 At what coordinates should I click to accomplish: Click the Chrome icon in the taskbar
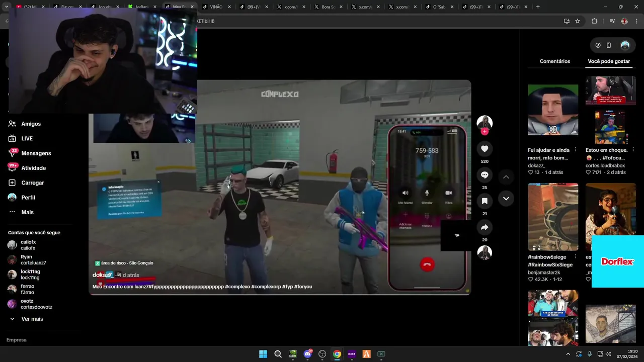[x=337, y=354]
